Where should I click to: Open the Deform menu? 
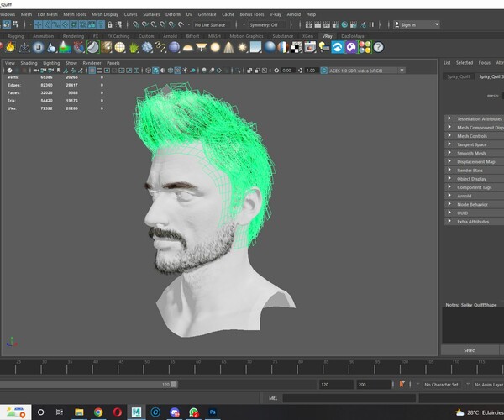[173, 14]
